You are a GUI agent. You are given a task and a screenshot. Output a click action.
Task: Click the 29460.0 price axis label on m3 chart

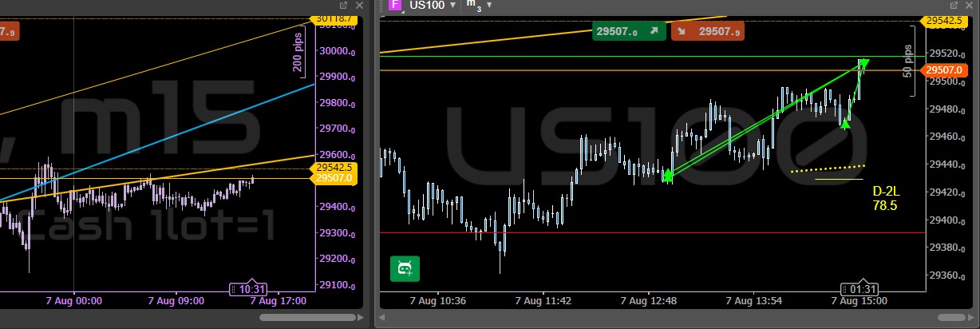pos(946,137)
